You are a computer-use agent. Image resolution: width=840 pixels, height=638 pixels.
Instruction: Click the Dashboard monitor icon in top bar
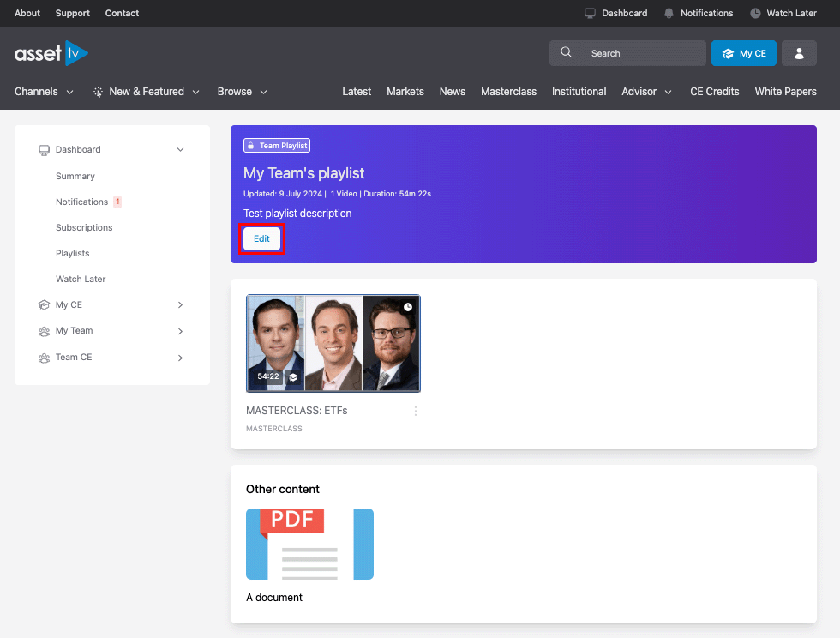590,13
